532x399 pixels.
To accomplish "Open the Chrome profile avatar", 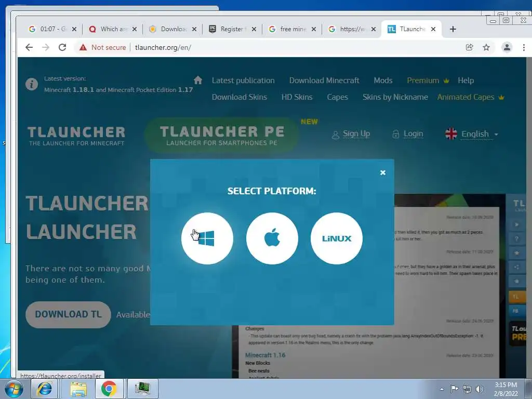I will click(507, 47).
